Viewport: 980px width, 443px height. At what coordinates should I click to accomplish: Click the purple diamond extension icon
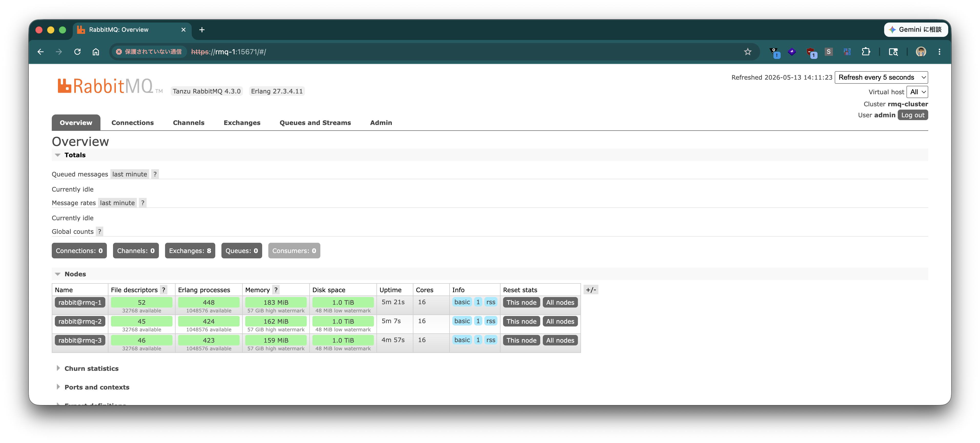point(792,52)
